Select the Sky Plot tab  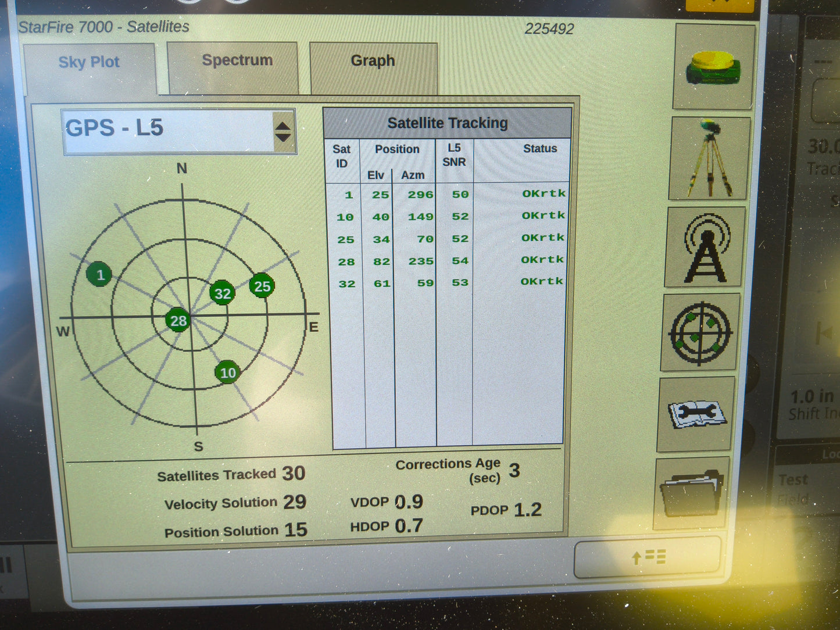click(89, 62)
